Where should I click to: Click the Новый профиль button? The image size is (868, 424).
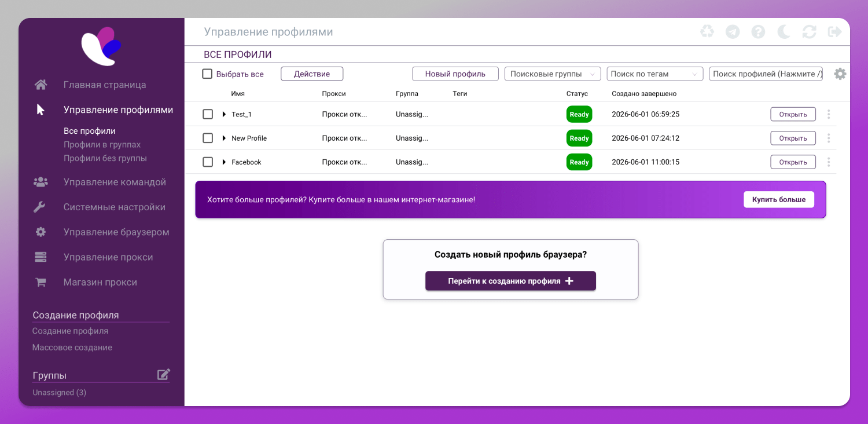click(455, 74)
